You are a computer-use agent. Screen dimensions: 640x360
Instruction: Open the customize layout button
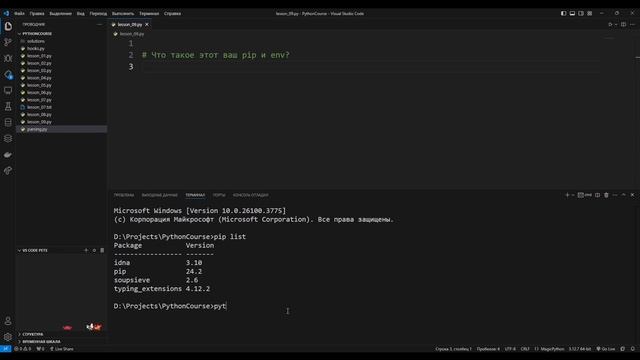pos(590,13)
